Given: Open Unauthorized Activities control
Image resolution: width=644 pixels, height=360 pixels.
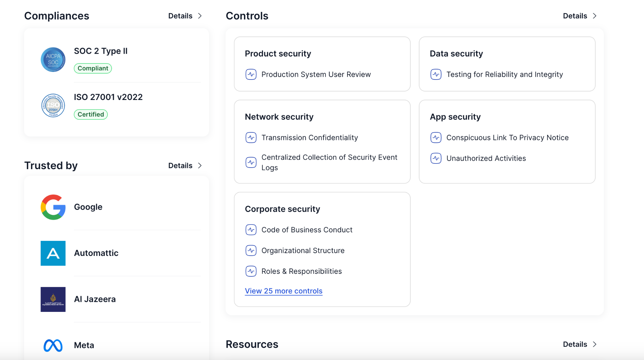Looking at the screenshot, I should pyautogui.click(x=486, y=158).
